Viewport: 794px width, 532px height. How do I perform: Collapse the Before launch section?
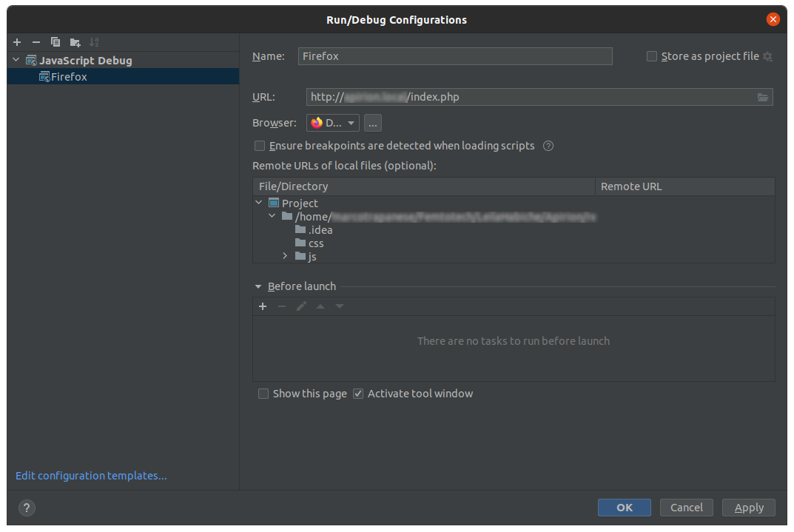tap(258, 286)
